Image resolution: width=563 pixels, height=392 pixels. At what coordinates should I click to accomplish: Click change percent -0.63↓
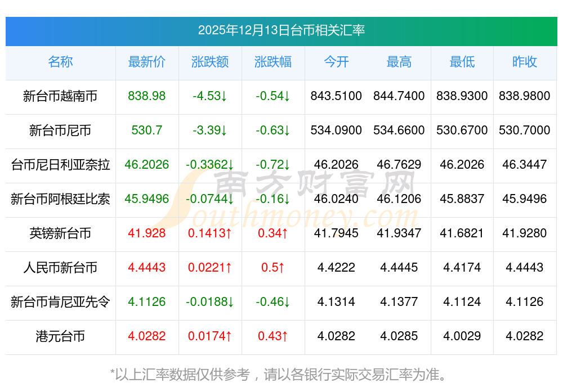click(x=273, y=130)
